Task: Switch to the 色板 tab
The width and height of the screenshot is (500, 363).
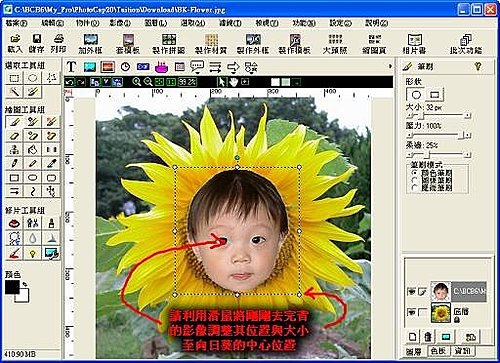Action: (438, 351)
